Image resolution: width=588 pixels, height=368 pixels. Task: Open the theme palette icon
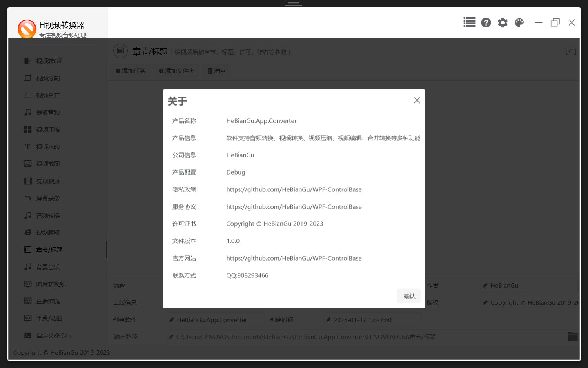[x=519, y=23]
